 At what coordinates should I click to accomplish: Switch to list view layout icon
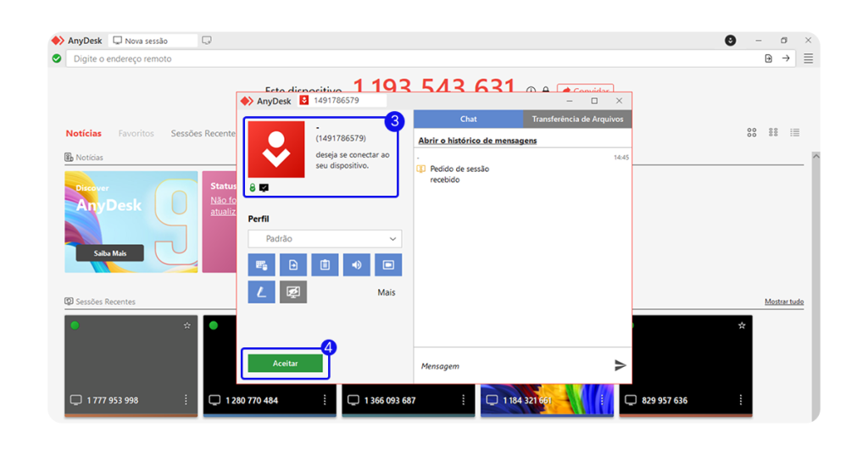[795, 133]
